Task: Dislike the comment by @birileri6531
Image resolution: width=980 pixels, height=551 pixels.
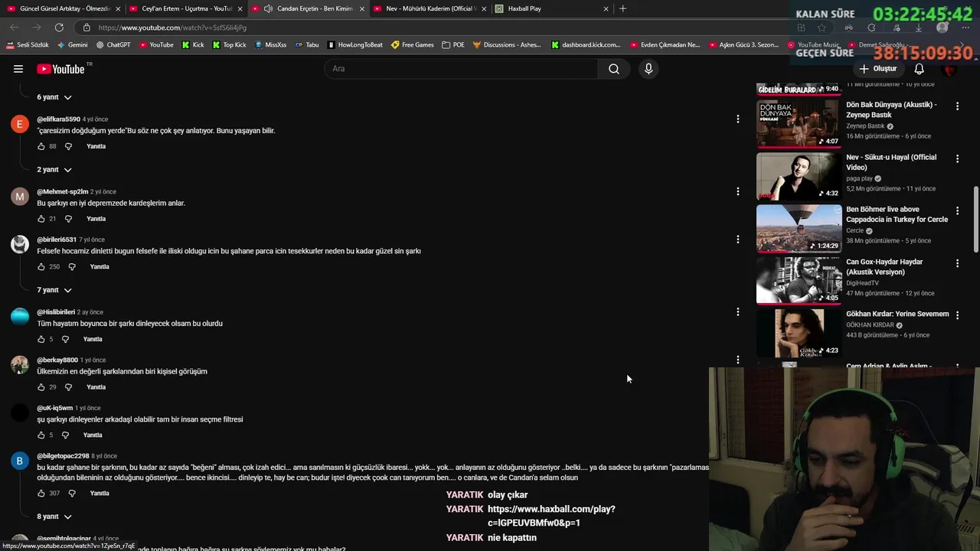Action: pyautogui.click(x=72, y=267)
